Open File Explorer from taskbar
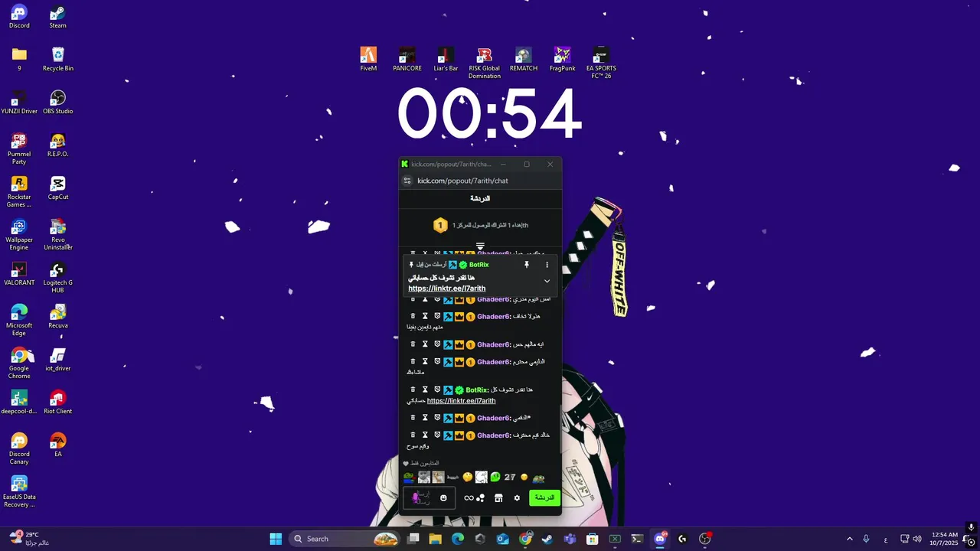This screenshot has height=551, width=980. click(435, 539)
